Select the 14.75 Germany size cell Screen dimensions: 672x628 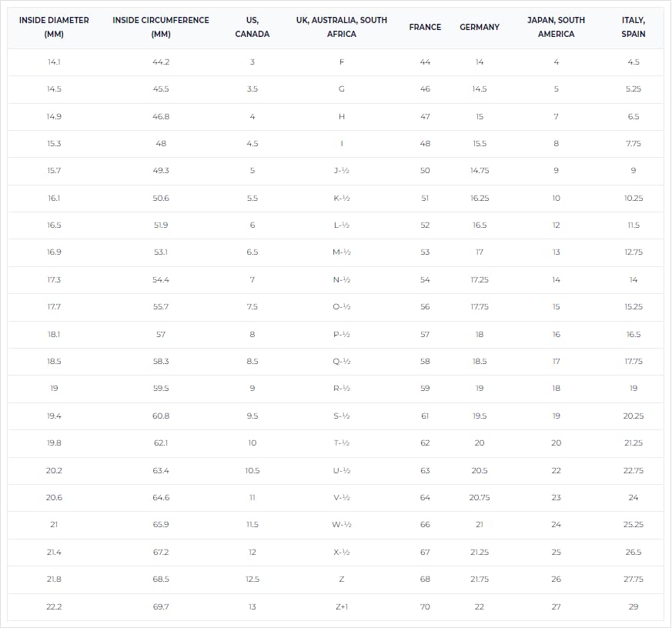click(x=479, y=171)
